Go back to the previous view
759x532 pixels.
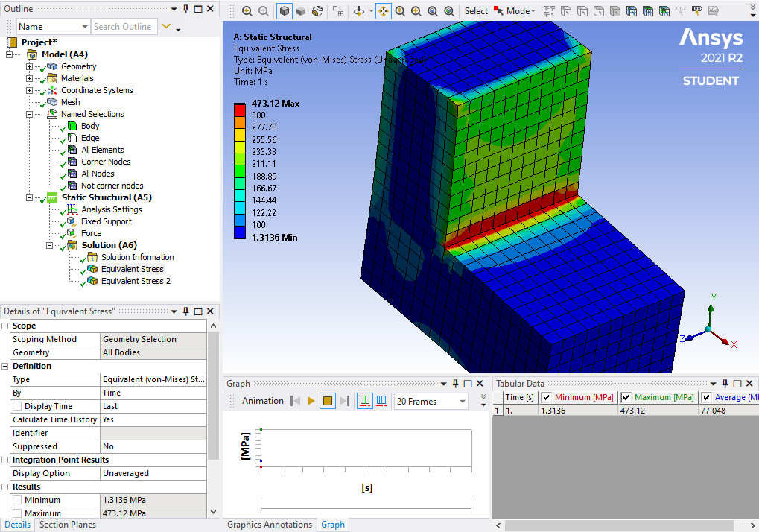[247, 11]
